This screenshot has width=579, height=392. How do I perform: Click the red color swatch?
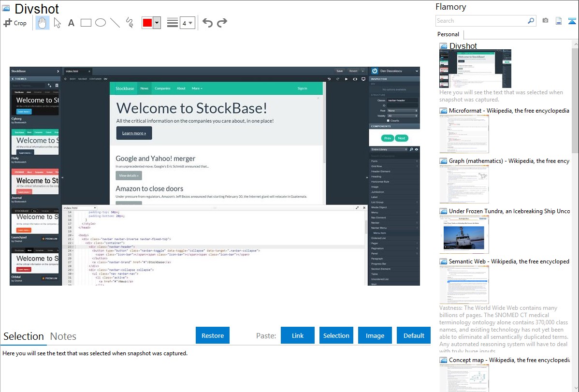147,23
